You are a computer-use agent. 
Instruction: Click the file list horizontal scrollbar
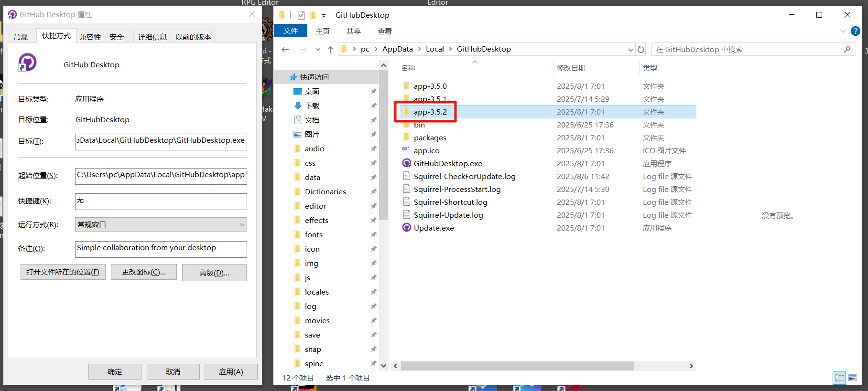click(517, 366)
